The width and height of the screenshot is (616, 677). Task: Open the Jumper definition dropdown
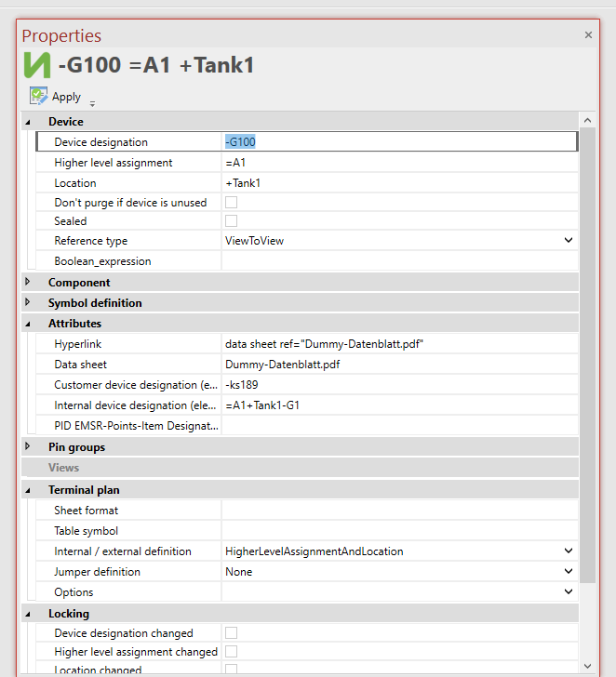[569, 572]
